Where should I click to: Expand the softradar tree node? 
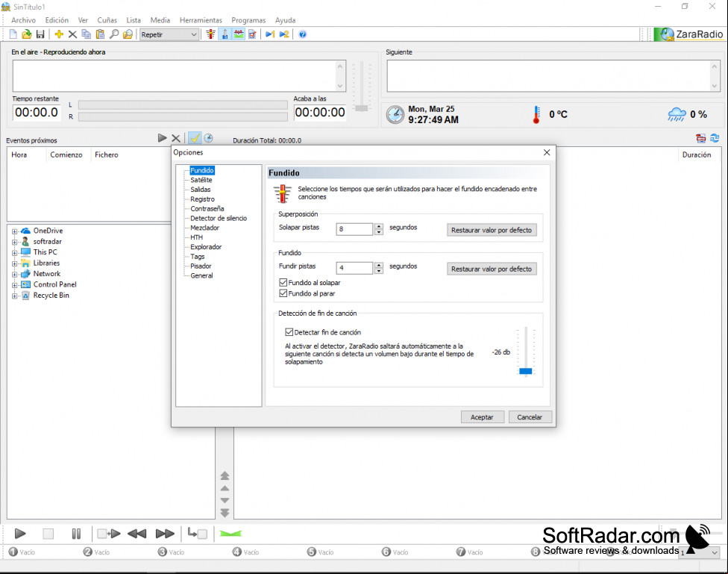click(x=14, y=242)
